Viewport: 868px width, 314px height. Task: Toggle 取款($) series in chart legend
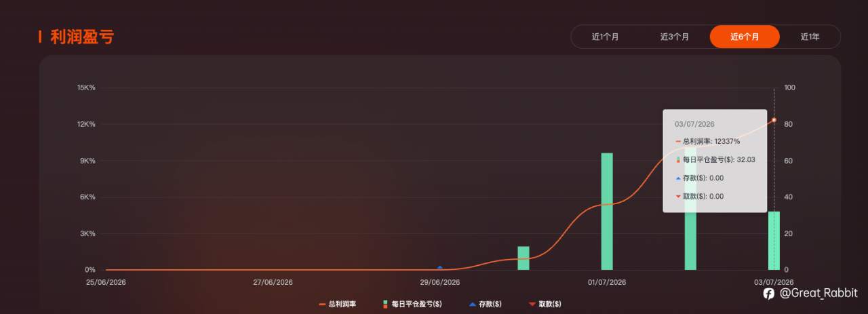click(x=545, y=305)
